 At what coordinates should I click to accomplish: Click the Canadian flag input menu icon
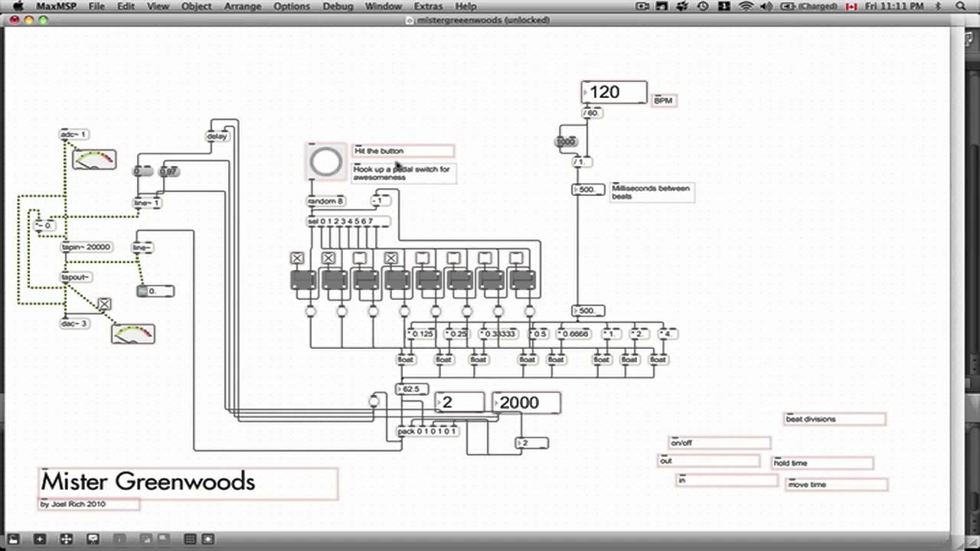[850, 6]
